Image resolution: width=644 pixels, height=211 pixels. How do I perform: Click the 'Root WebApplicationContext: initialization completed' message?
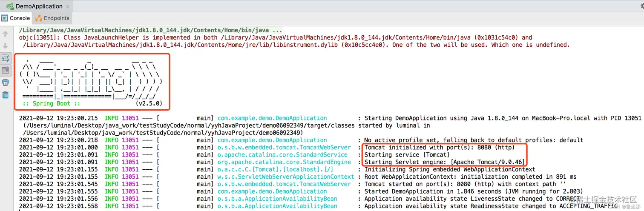470,177
